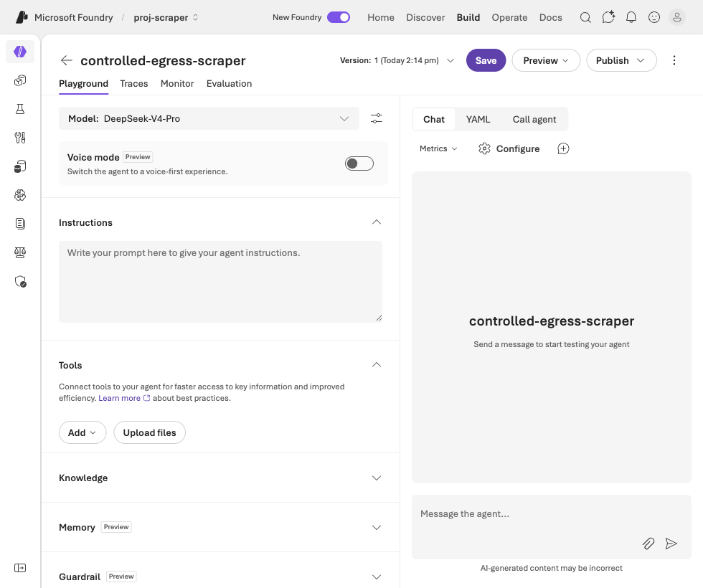Go to the Discover menu item

pyautogui.click(x=425, y=17)
